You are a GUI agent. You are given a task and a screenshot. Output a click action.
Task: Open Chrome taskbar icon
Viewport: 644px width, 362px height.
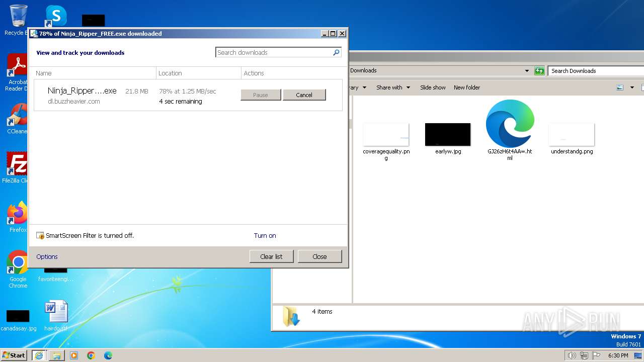[x=91, y=355]
